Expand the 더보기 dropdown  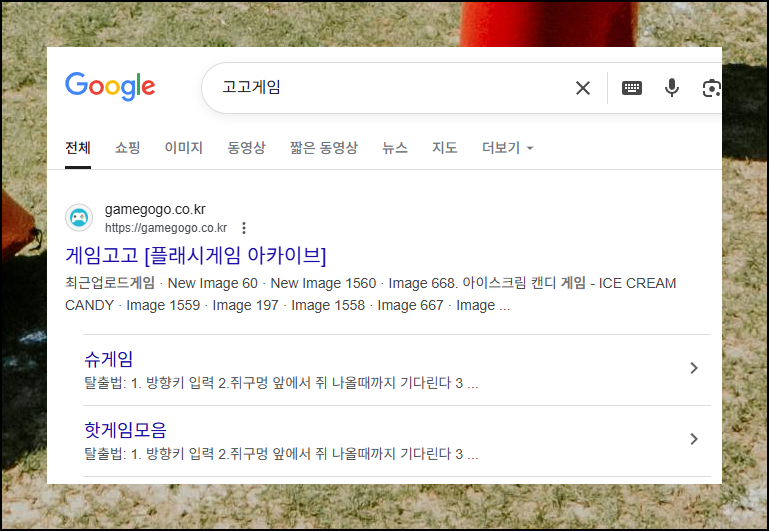[x=507, y=148]
